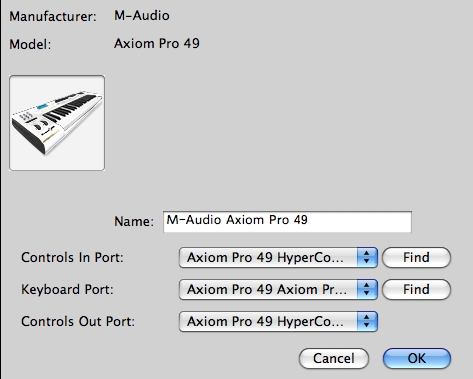Click the Axiom Pro 49 keyboard image
Screen dimensions: 473x379
[57, 123]
